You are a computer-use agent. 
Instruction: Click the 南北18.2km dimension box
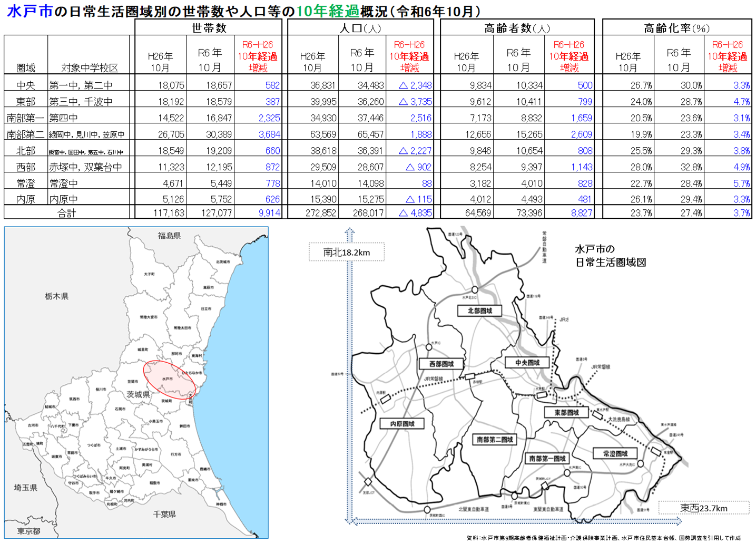(346, 253)
